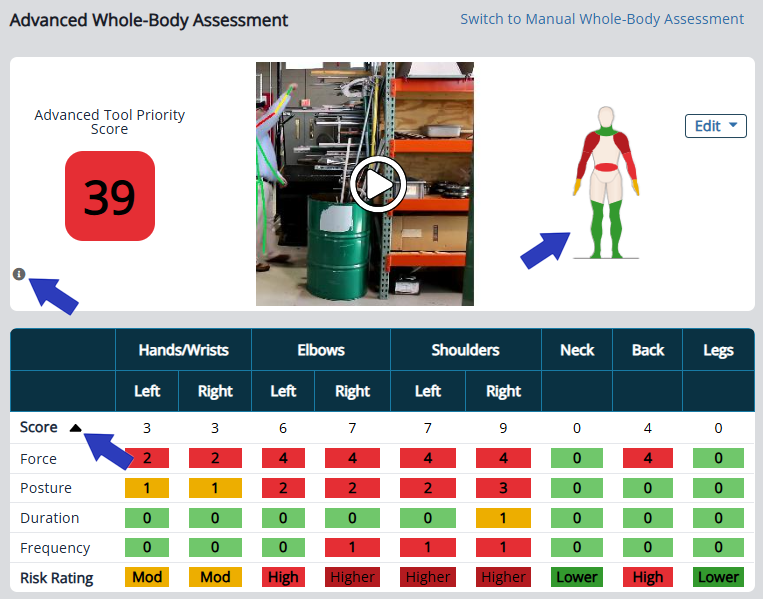Click the Legs 'Lower' risk rating cell
The image size is (763, 599).
(x=718, y=577)
